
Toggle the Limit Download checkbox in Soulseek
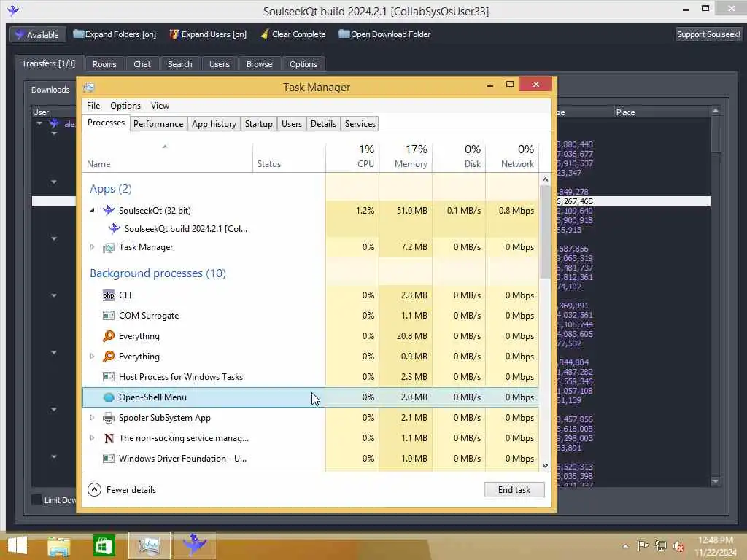tap(36, 499)
